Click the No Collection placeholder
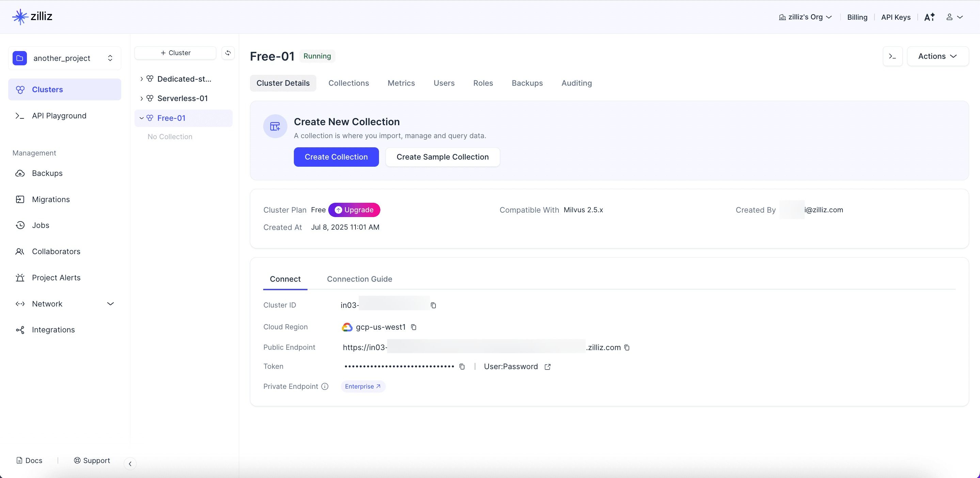The image size is (980, 478). coord(170,137)
